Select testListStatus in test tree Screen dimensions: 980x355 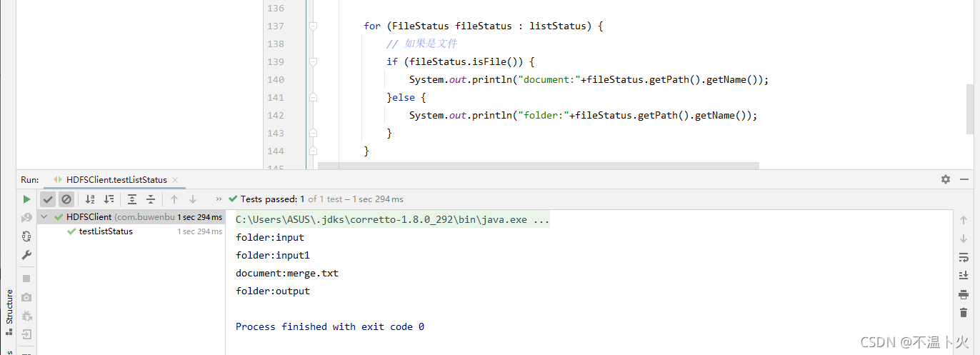click(x=106, y=231)
